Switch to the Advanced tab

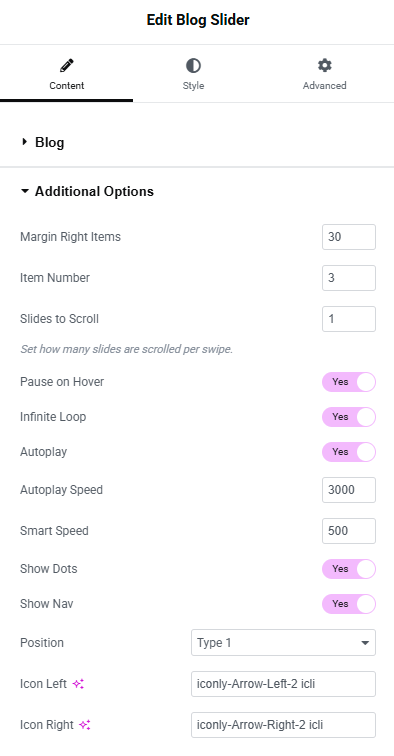coord(325,74)
